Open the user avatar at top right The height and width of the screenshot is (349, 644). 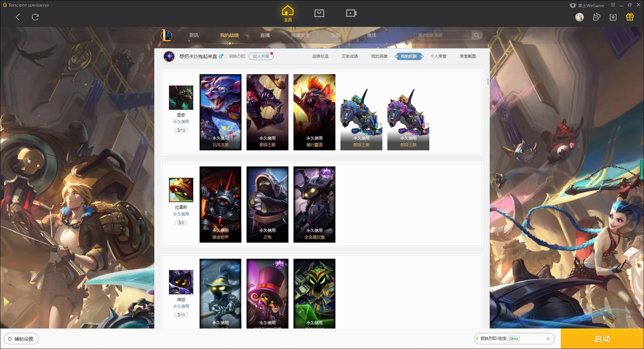tap(580, 17)
